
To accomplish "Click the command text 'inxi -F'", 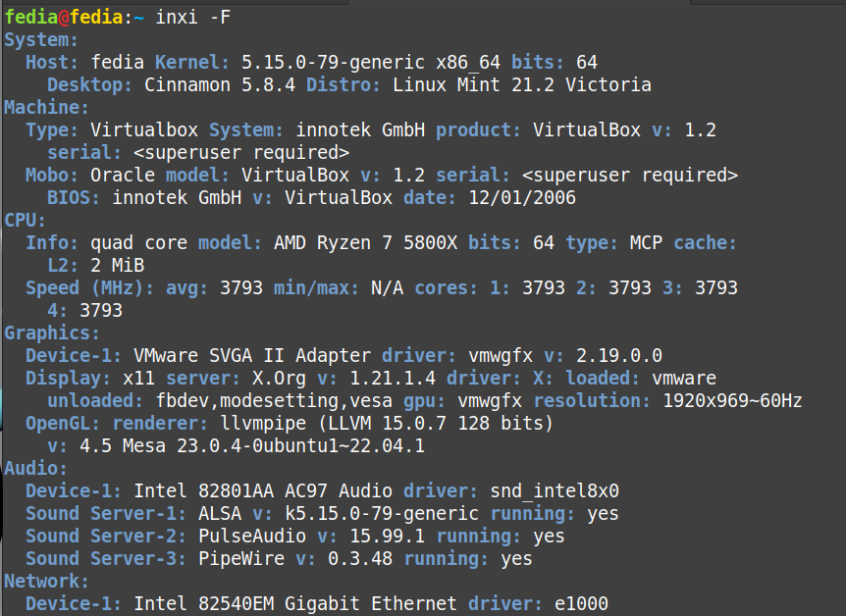I will [193, 18].
